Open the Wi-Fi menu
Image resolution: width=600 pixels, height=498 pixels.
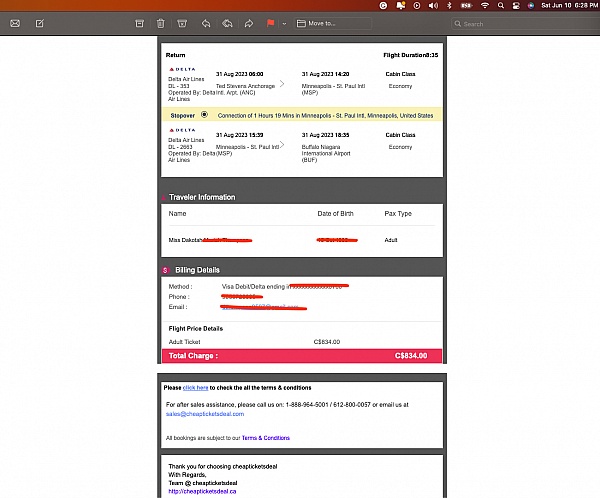(x=485, y=5)
